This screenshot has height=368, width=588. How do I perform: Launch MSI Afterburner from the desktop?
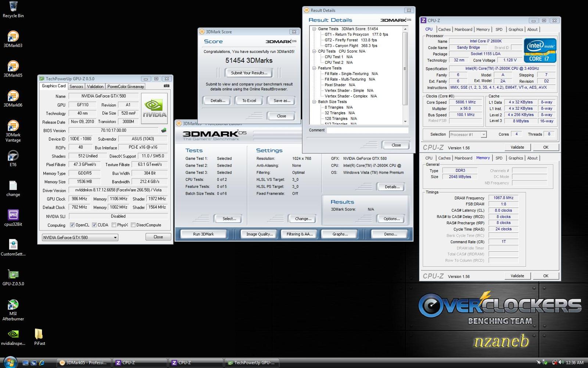click(13, 310)
